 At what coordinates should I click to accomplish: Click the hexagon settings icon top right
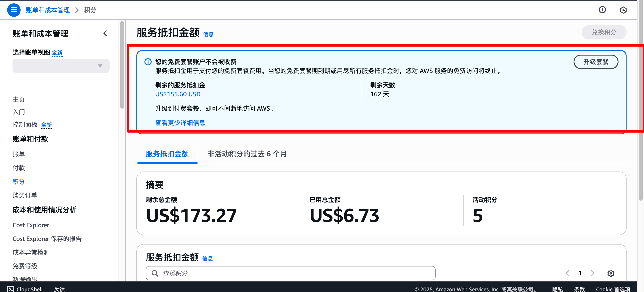pyautogui.click(x=623, y=10)
